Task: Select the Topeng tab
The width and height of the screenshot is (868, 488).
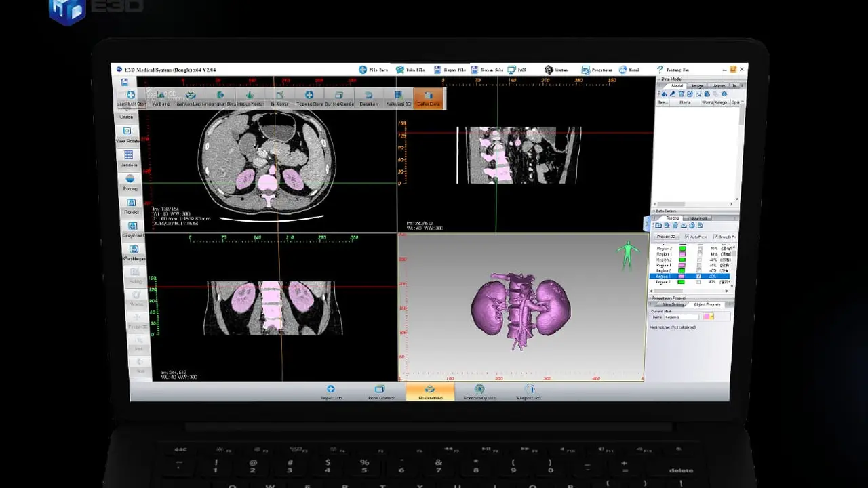Action: [x=671, y=218]
